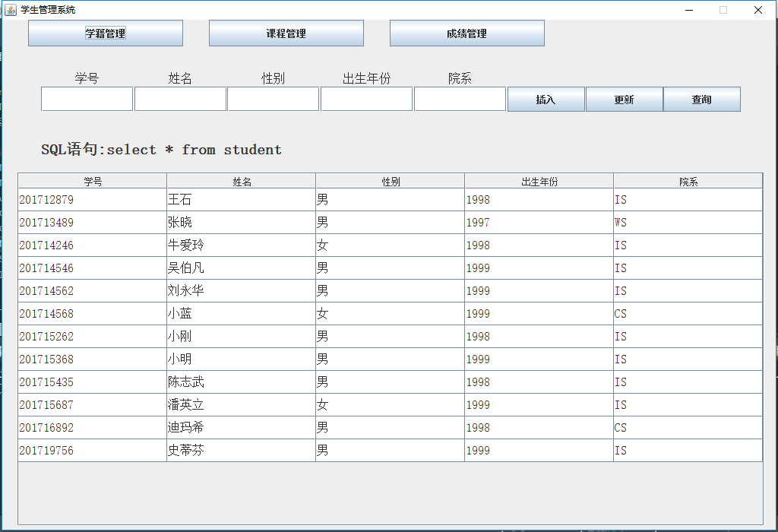778x532 pixels.
Task: Select the 学号 column header
Action: tap(92, 181)
